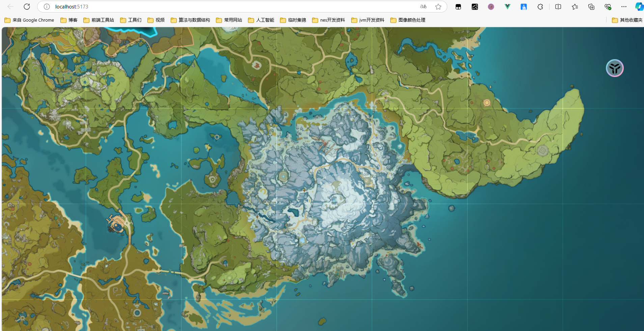Reload the page with the refresh icon
The image size is (644, 331).
(x=27, y=6)
